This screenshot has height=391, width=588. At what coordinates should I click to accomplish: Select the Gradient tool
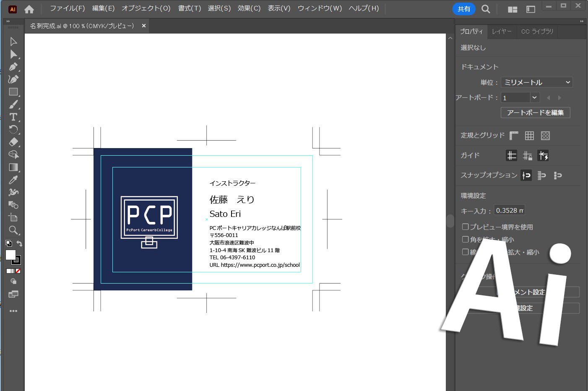click(x=13, y=167)
